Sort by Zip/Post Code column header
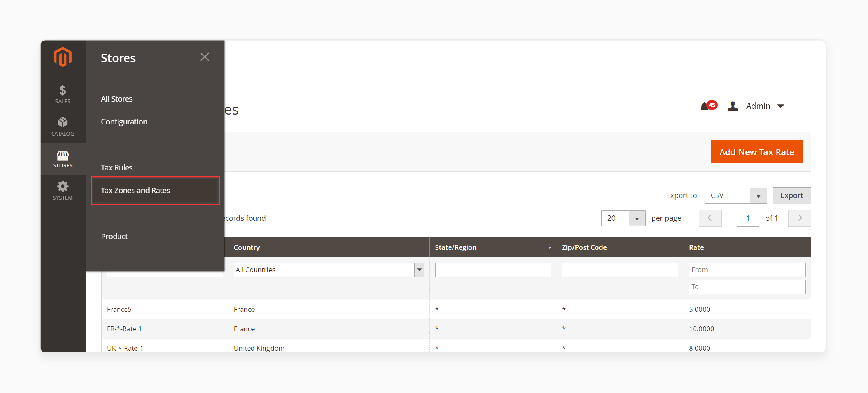Viewport: 868px width, 393px height. point(620,247)
